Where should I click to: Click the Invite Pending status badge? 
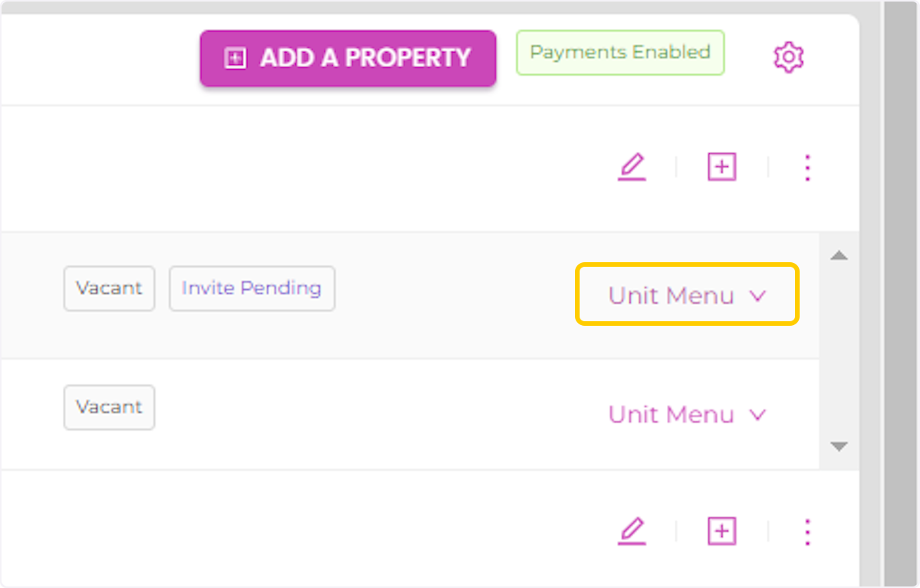pos(251,288)
